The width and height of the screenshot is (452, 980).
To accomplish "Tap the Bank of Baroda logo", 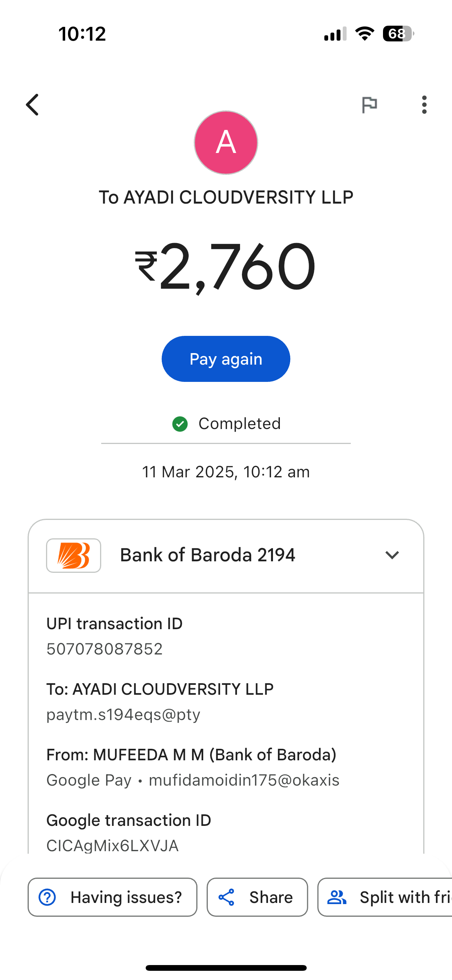I will click(74, 555).
